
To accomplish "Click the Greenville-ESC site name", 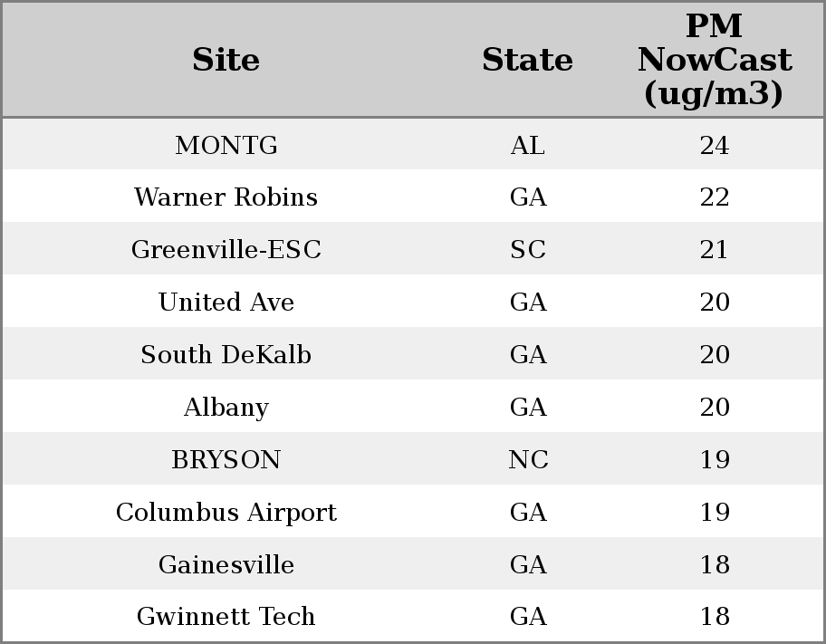I will coord(226,250).
